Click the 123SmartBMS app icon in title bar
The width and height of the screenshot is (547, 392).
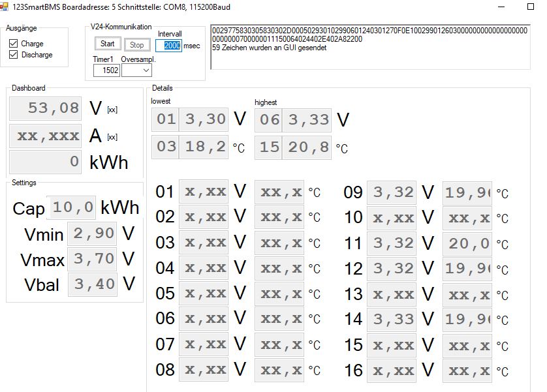point(5,7)
